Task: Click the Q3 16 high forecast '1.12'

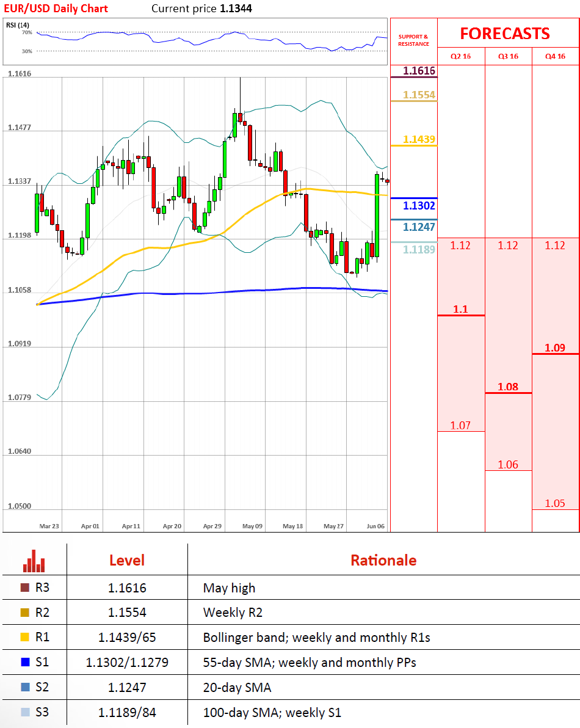Action: [x=508, y=245]
